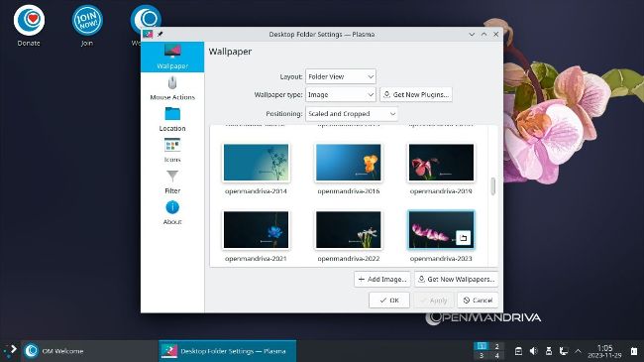Select the Icons settings page
The width and height of the screenshot is (644, 362).
click(x=172, y=151)
